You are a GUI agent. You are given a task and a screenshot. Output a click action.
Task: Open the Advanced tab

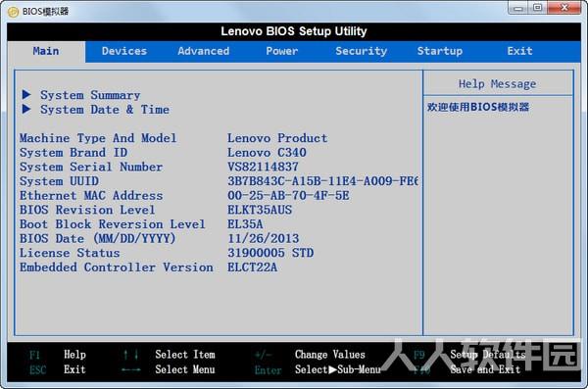[x=203, y=51]
